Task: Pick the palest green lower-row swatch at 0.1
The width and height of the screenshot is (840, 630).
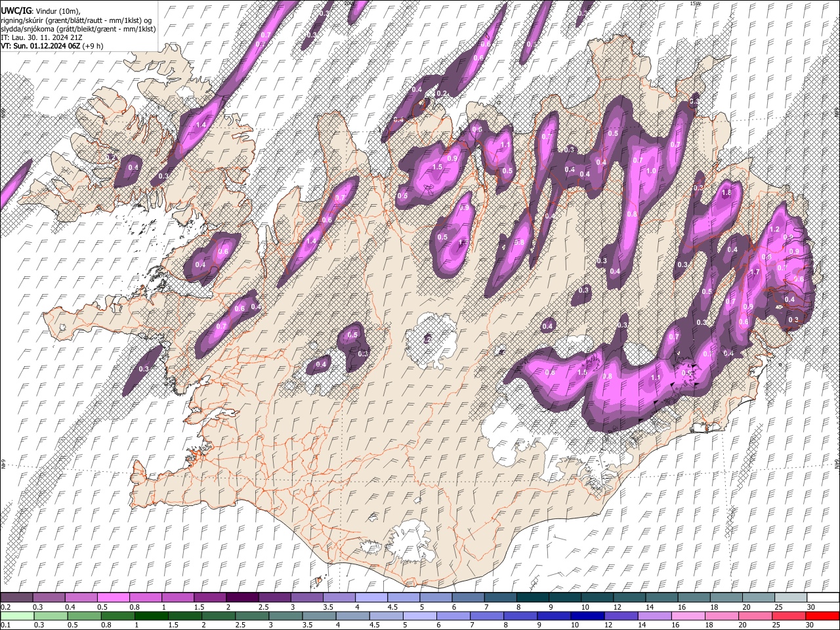Action: click(x=17, y=616)
